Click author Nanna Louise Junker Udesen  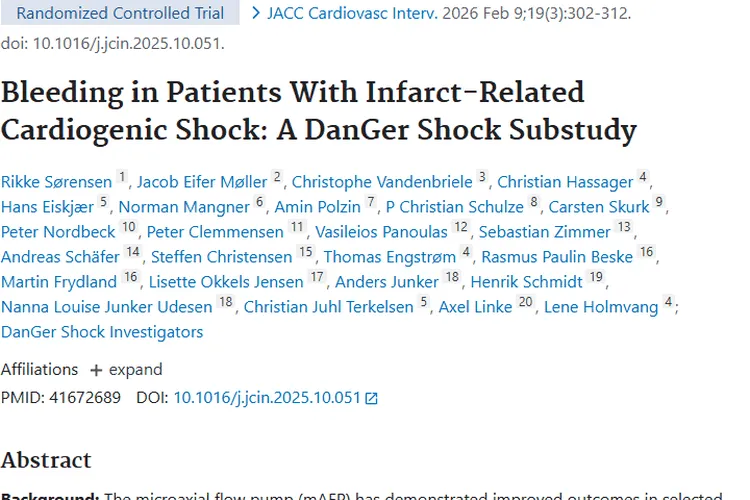click(107, 307)
